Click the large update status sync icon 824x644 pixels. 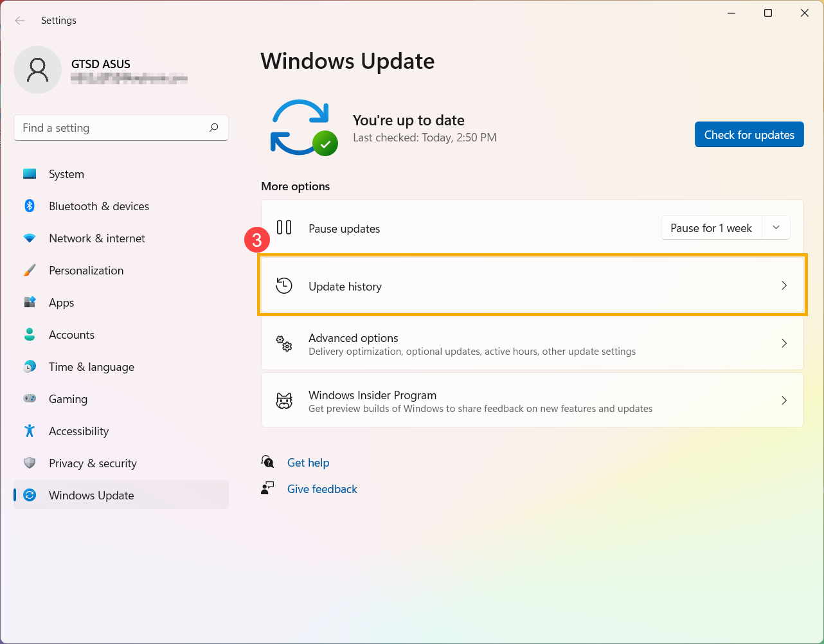point(303,127)
